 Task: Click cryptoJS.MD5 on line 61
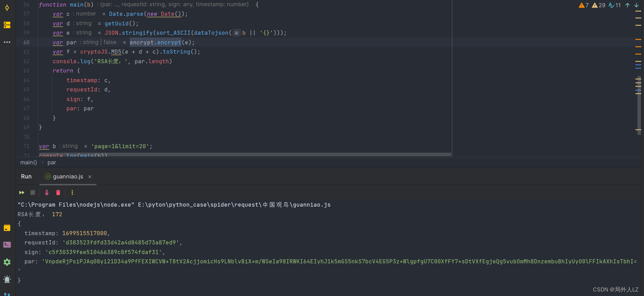click(101, 52)
